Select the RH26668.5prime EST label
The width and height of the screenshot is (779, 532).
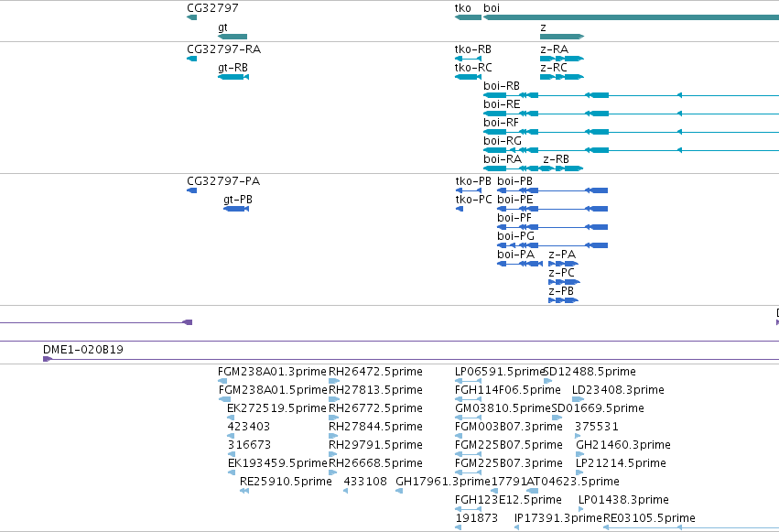pos(375,464)
